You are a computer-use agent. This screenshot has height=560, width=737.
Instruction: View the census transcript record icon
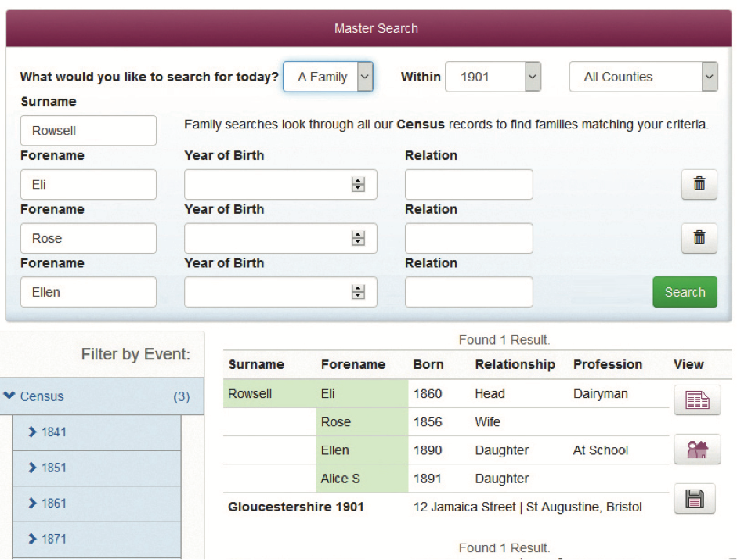coord(696,400)
